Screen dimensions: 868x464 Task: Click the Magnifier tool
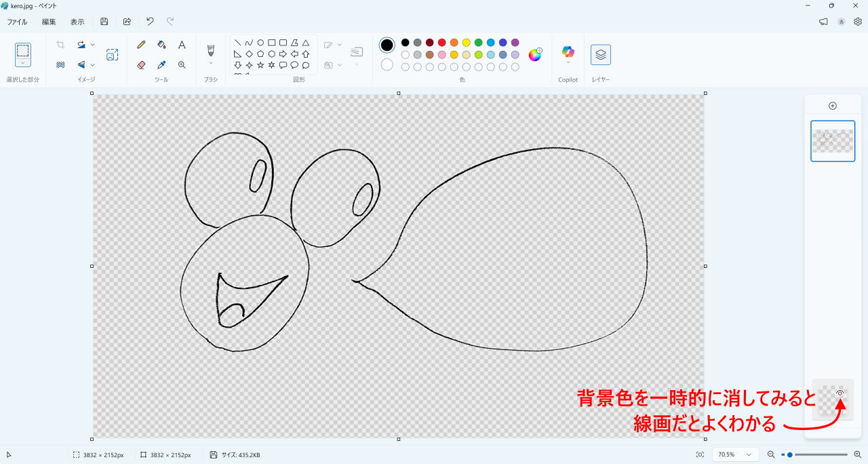182,65
